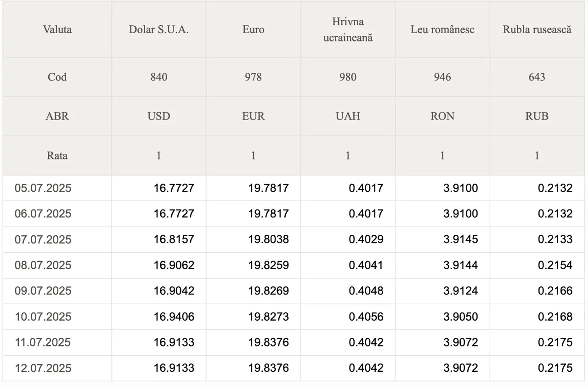This screenshot has width=588, height=386.
Task: Click the UAH abbreviation cell
Action: tap(348, 116)
